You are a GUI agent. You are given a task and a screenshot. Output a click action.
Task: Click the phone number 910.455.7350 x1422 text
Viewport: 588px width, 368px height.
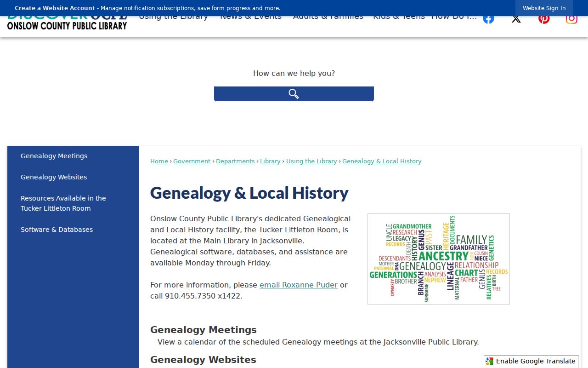click(204, 296)
